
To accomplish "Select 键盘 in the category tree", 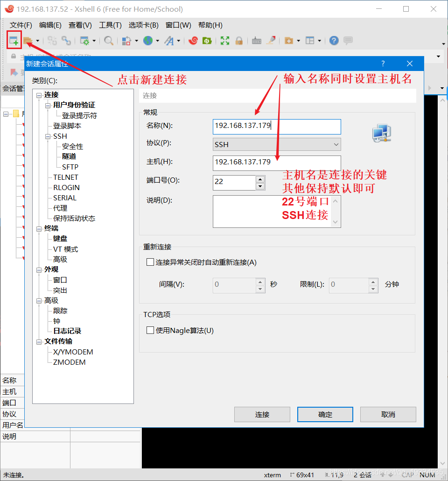I will [x=60, y=238].
